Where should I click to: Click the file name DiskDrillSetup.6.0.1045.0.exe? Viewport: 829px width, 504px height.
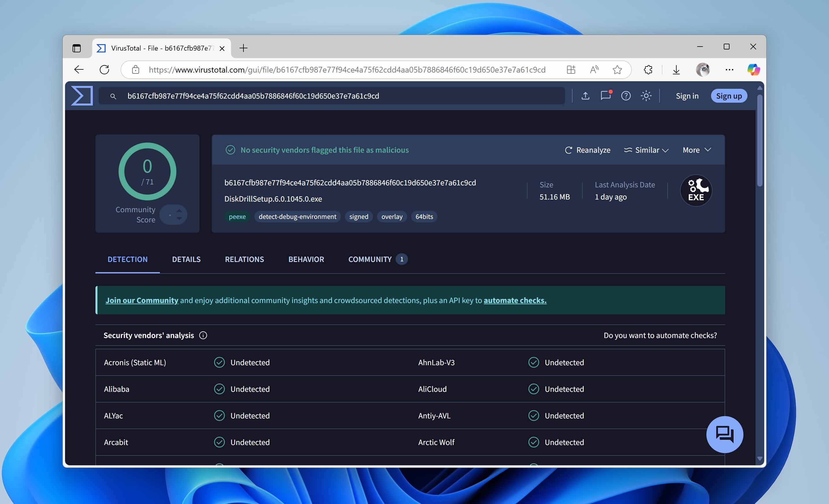pyautogui.click(x=273, y=199)
